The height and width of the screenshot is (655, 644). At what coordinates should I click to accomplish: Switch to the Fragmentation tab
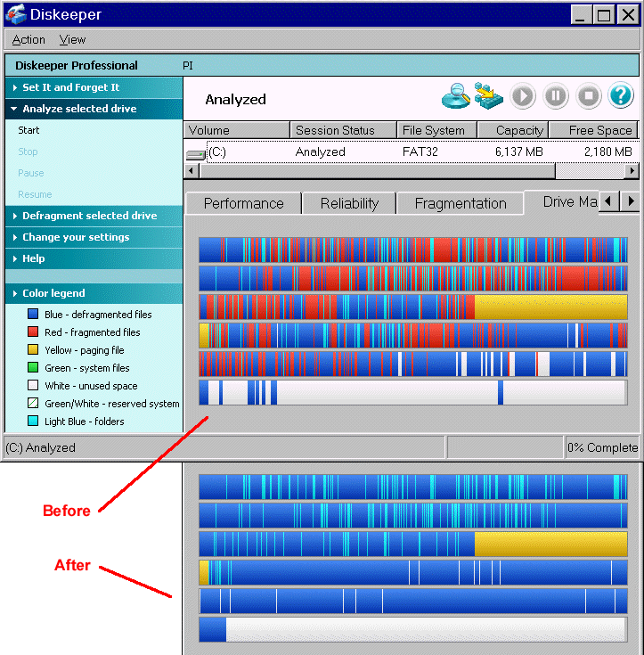[461, 203]
